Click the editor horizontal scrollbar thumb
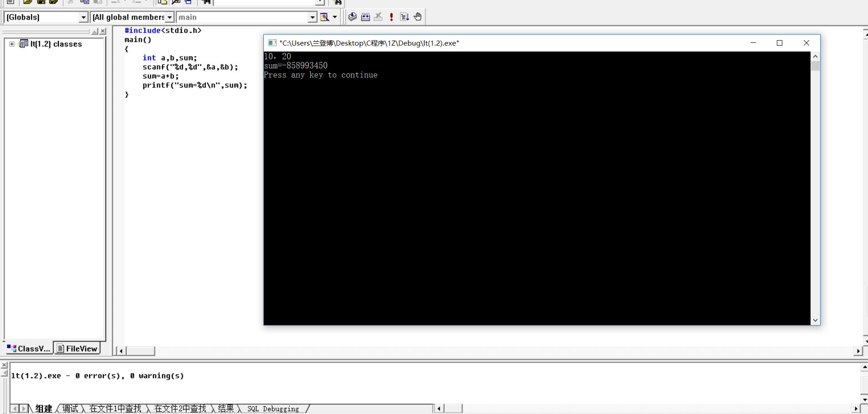Viewport: 868px width, 414px height. pos(140,351)
